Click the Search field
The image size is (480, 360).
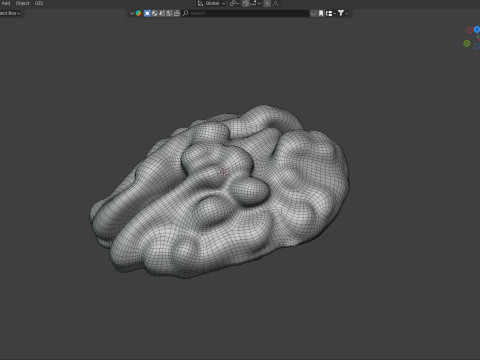(245, 13)
